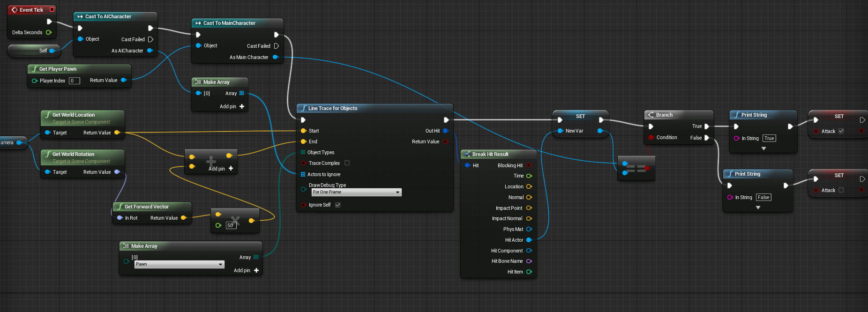Toggle the Ignore Self checkbox
The width and height of the screenshot is (868, 312).
coord(337,205)
